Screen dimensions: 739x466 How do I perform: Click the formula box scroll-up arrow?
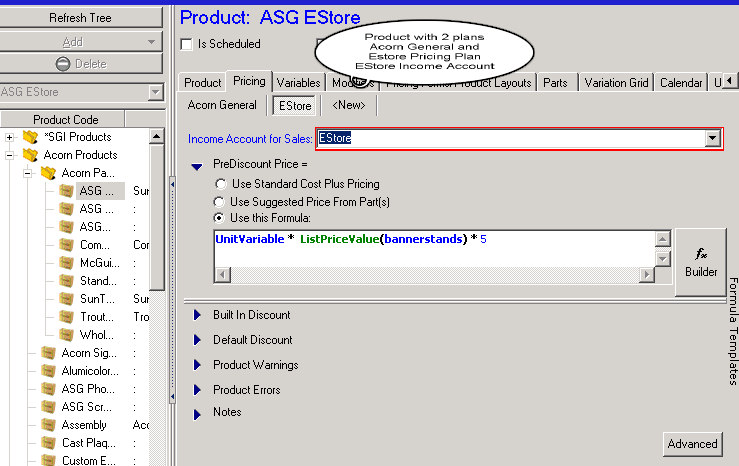[663, 239]
